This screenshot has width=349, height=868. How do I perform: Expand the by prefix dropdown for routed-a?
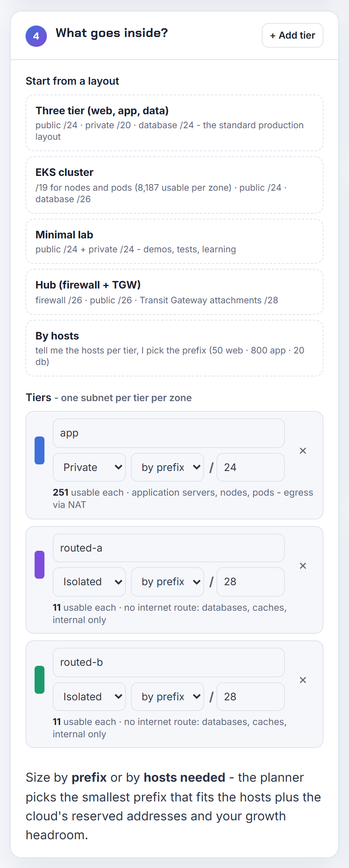[168, 582]
